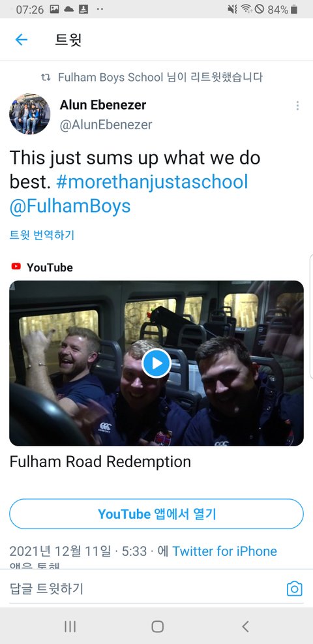The height and width of the screenshot is (644, 313).
Task: Tap the back arrow icon
Action: (x=21, y=39)
